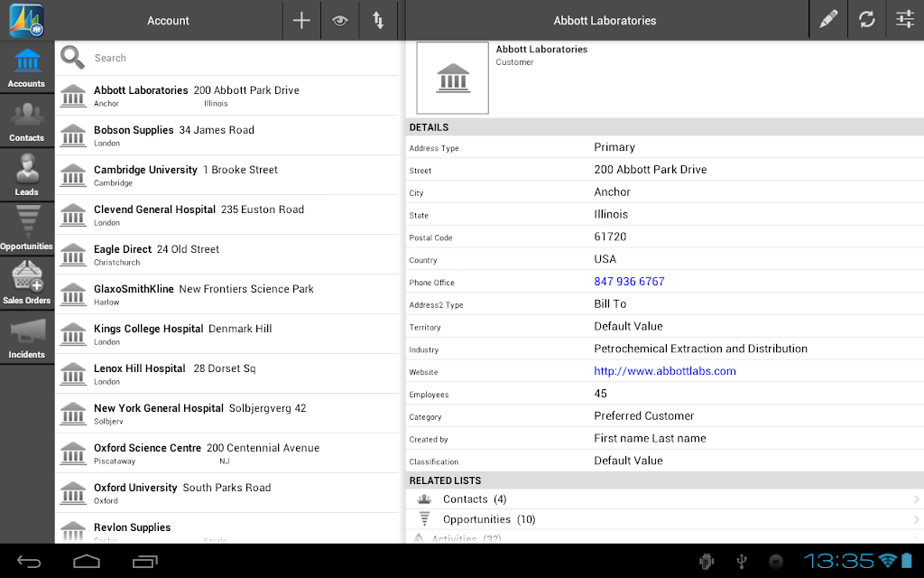Open the Cambridge University account

tap(226, 175)
